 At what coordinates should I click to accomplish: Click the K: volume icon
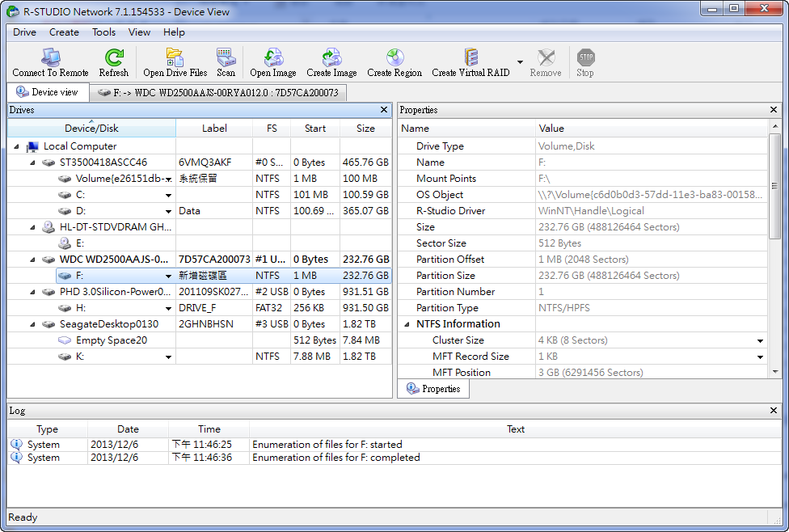pyautogui.click(x=65, y=357)
